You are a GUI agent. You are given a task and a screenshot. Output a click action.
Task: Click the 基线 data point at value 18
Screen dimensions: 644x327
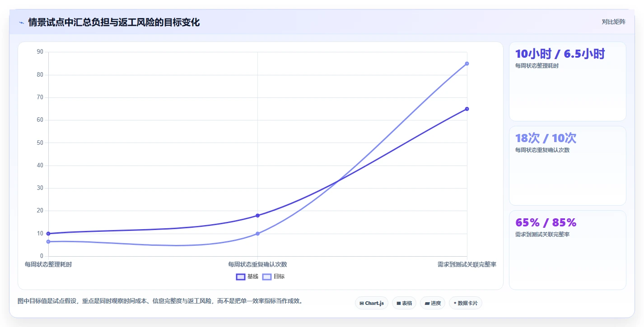click(257, 216)
